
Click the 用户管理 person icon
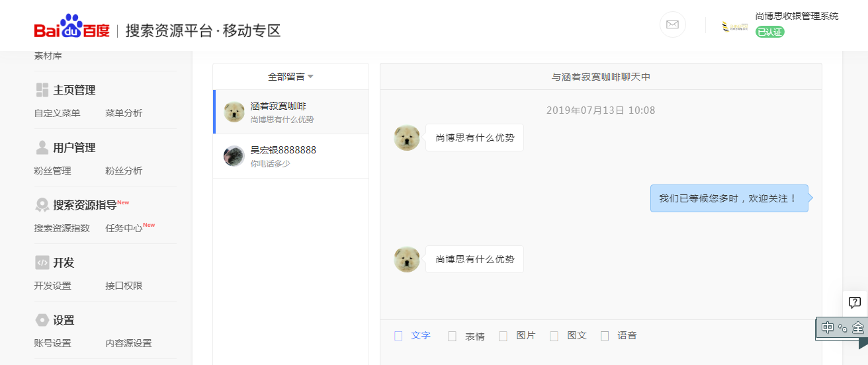point(42,147)
